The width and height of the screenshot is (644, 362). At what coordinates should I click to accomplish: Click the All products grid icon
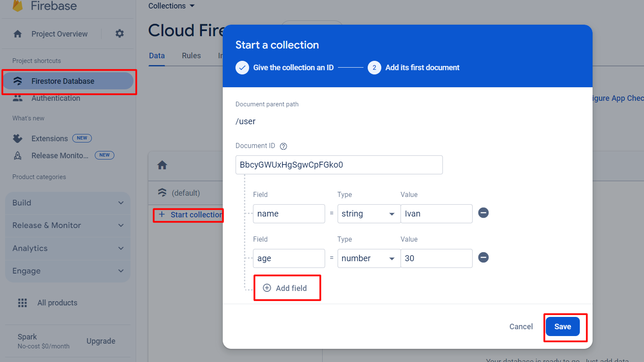click(23, 303)
